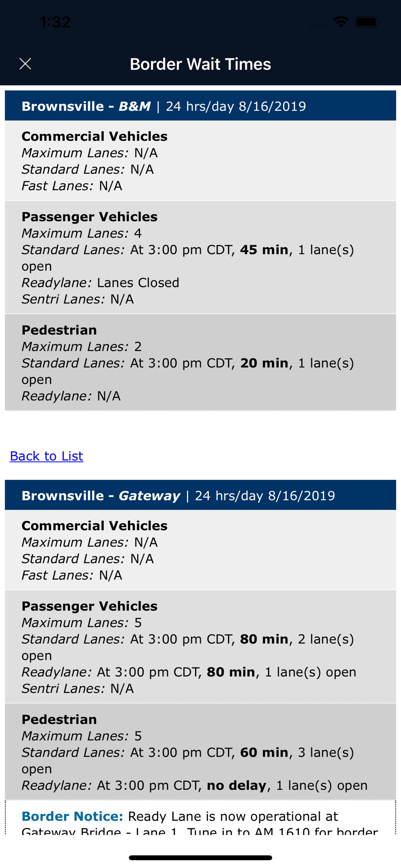Tap the Brownsville - Gateway header bar

point(200,495)
